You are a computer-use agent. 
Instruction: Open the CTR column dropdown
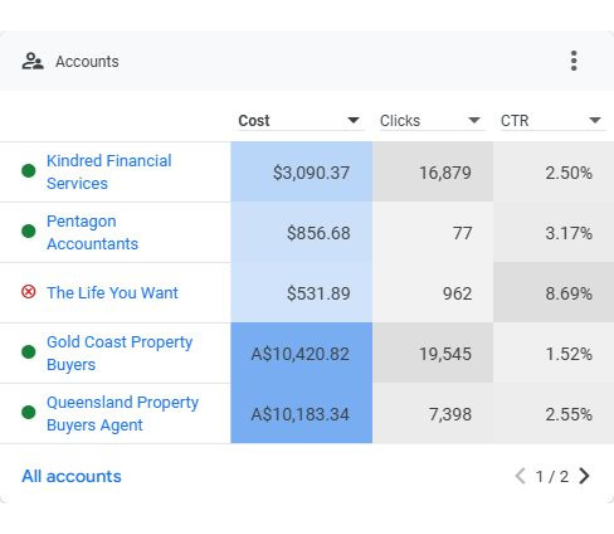[x=595, y=121]
